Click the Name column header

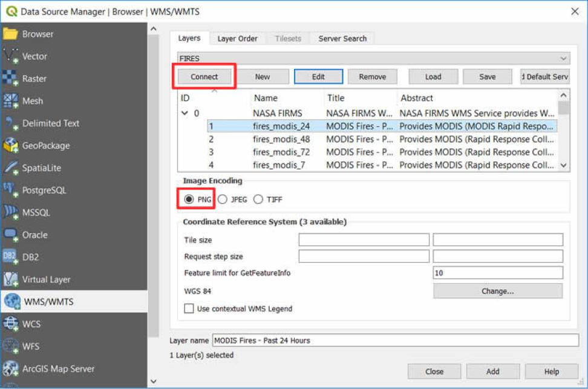click(x=287, y=98)
